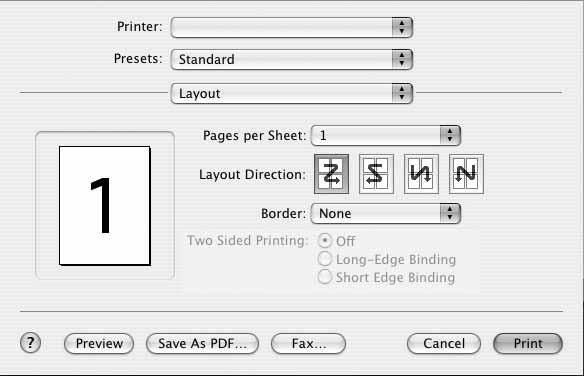Open the Presets dropdown showing Standard
Image resolution: width=584 pixels, height=376 pixels.
[292, 59]
